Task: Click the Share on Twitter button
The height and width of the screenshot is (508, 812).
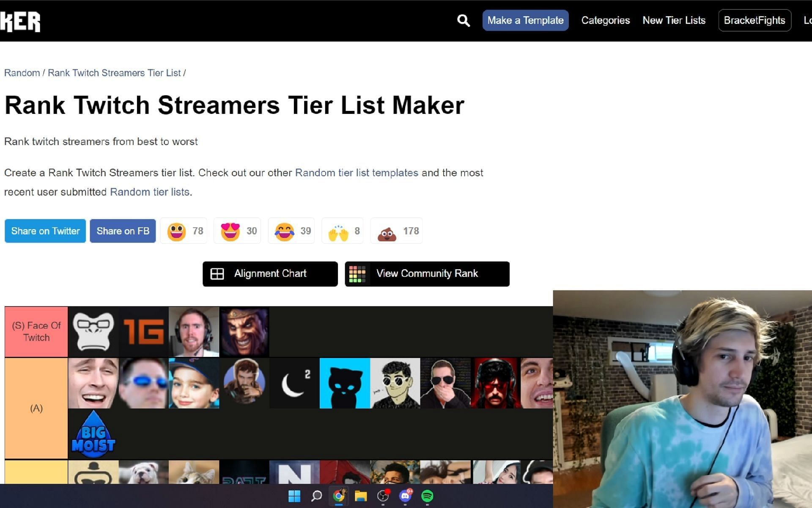Action: (x=45, y=231)
